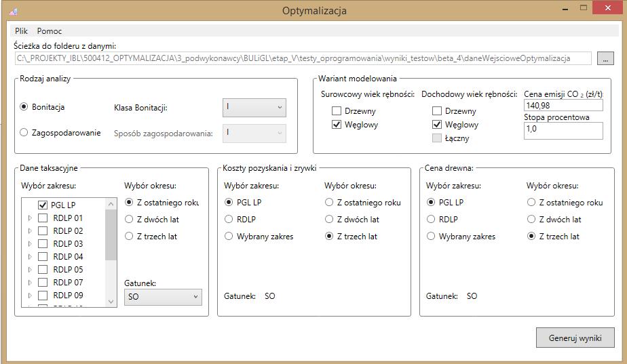627x364 pixels.
Task: Select PGL LP in Cena drewna
Action: pyautogui.click(x=431, y=202)
